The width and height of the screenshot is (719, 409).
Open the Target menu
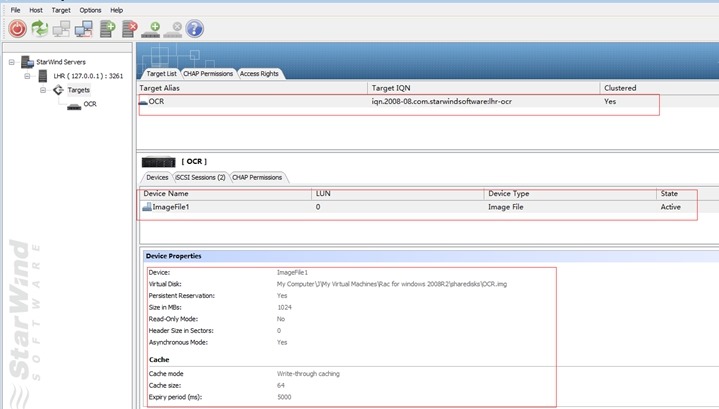61,10
